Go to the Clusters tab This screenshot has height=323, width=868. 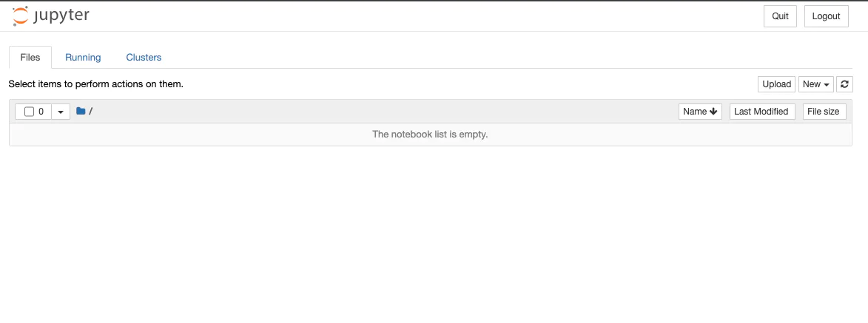[x=144, y=57]
